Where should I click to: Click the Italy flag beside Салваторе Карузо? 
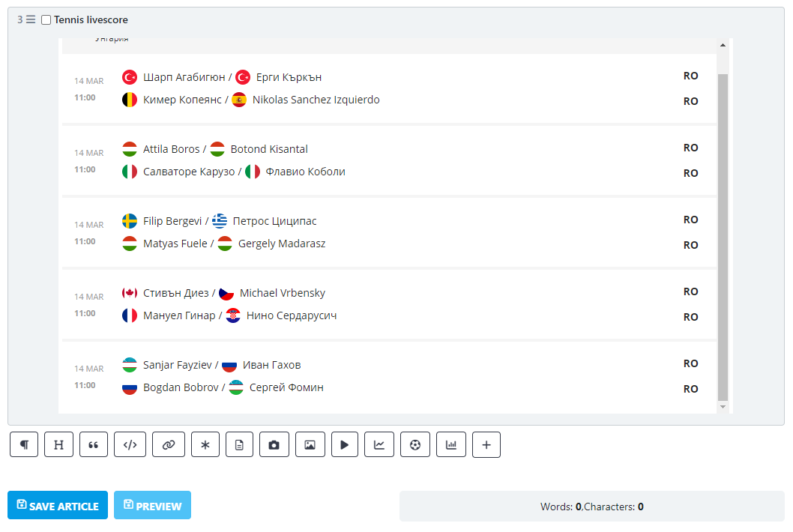click(130, 172)
